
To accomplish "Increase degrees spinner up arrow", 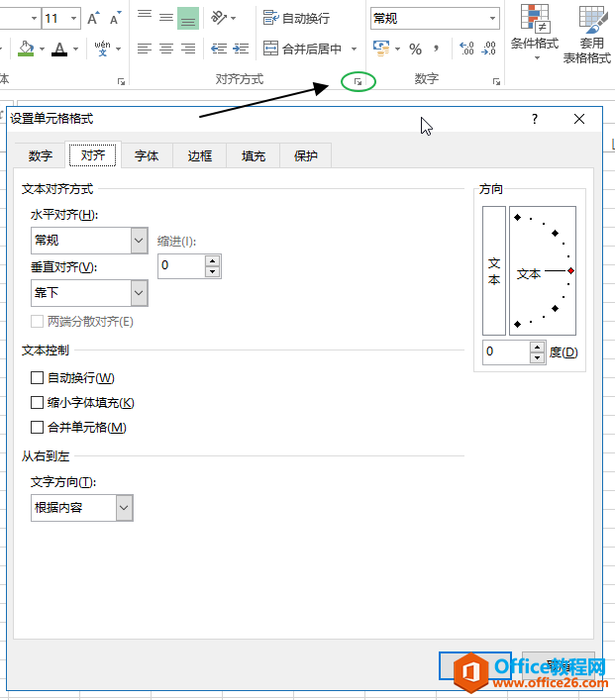I will 538,347.
